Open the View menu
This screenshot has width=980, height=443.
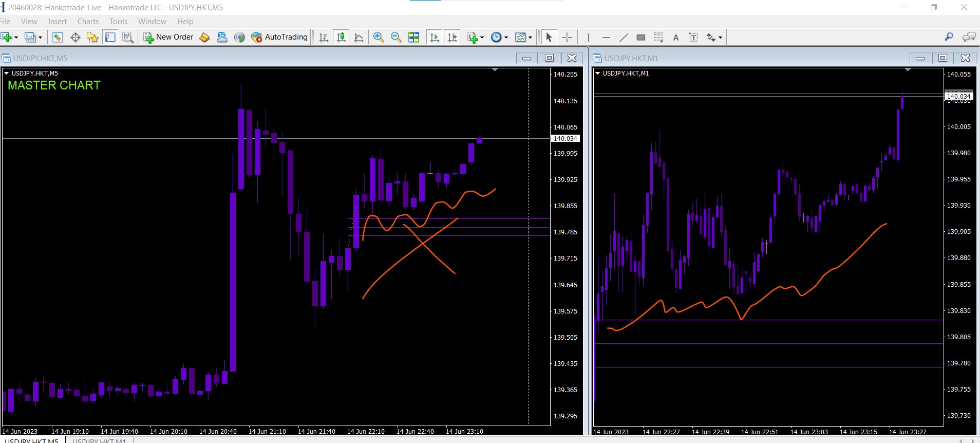pyautogui.click(x=29, y=22)
